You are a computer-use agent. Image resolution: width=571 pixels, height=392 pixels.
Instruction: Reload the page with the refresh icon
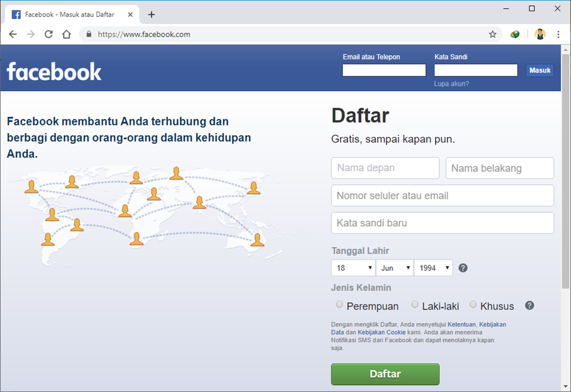coord(49,34)
